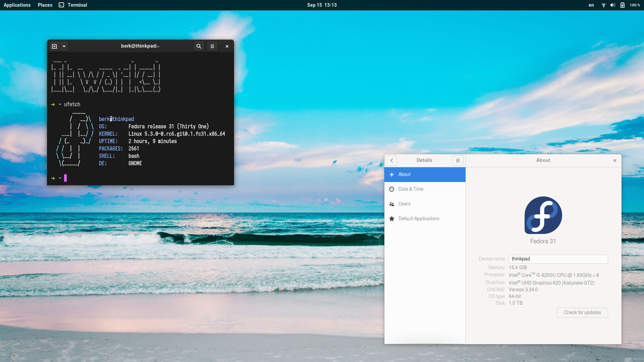Go back using the Settings back chevron
Image resolution: width=644 pixels, height=362 pixels.
point(391,161)
